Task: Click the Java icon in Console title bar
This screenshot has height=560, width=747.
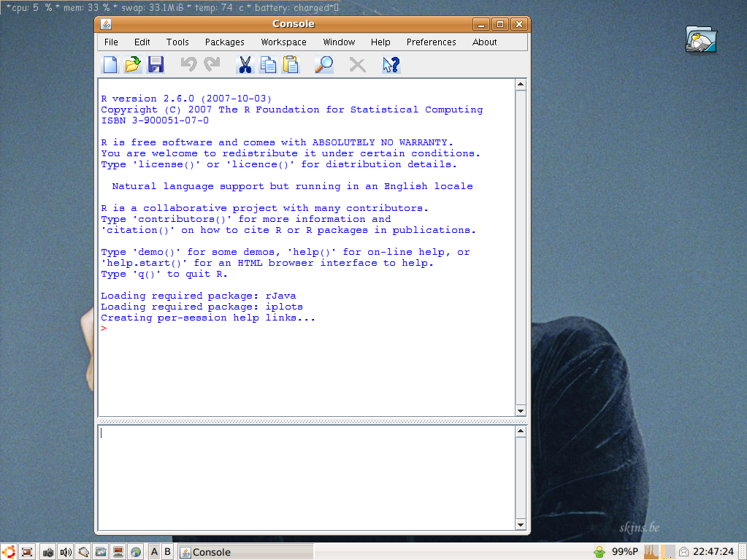Action: coord(106,24)
